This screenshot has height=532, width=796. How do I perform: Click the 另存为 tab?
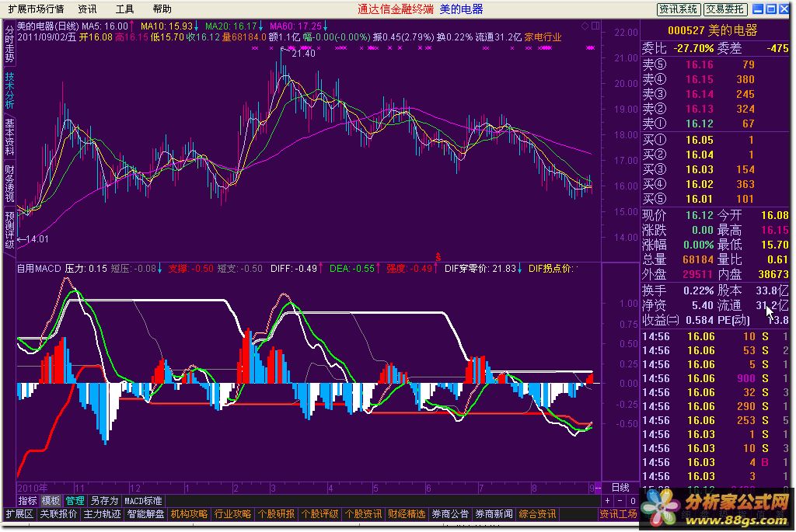(104, 501)
